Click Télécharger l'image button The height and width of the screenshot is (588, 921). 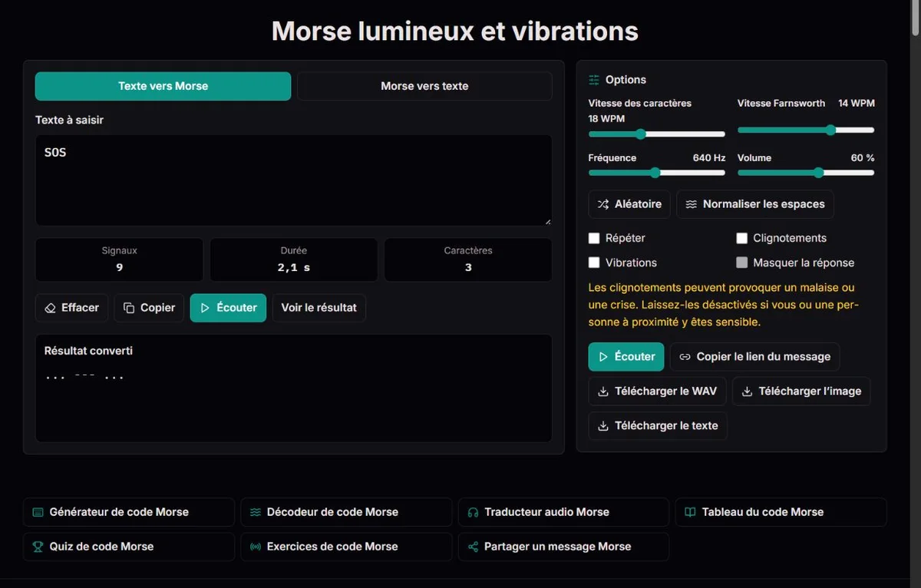pyautogui.click(x=801, y=391)
